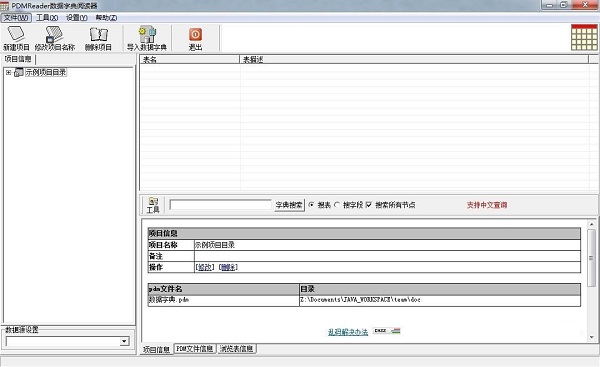Click the 删除项目 toolbar icon
600x367 pixels.
point(98,38)
